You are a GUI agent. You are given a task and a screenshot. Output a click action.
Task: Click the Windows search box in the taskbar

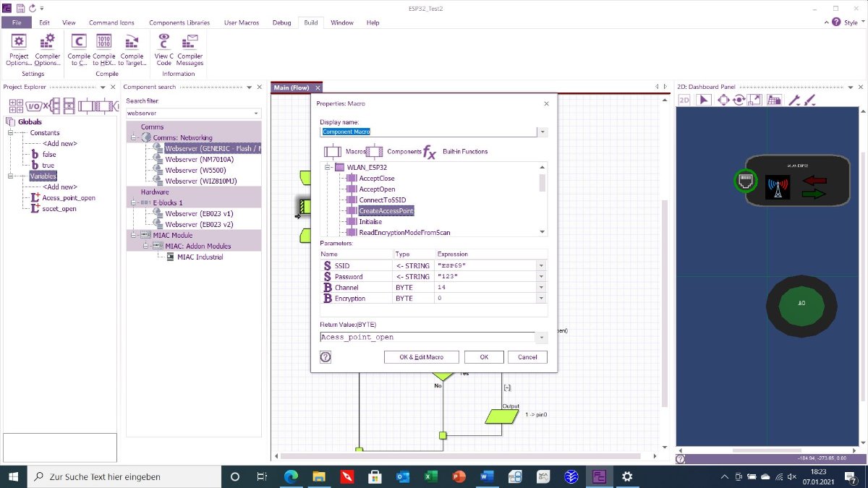pyautogui.click(x=124, y=476)
